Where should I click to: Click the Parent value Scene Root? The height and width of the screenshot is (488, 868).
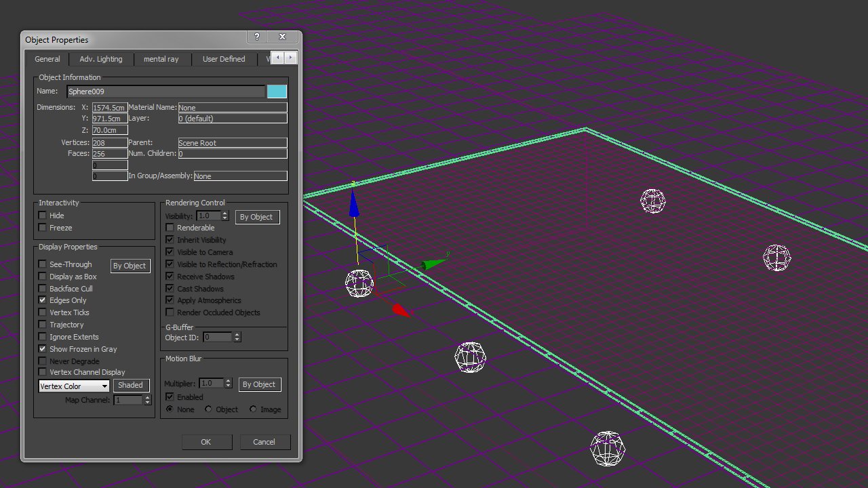point(233,143)
